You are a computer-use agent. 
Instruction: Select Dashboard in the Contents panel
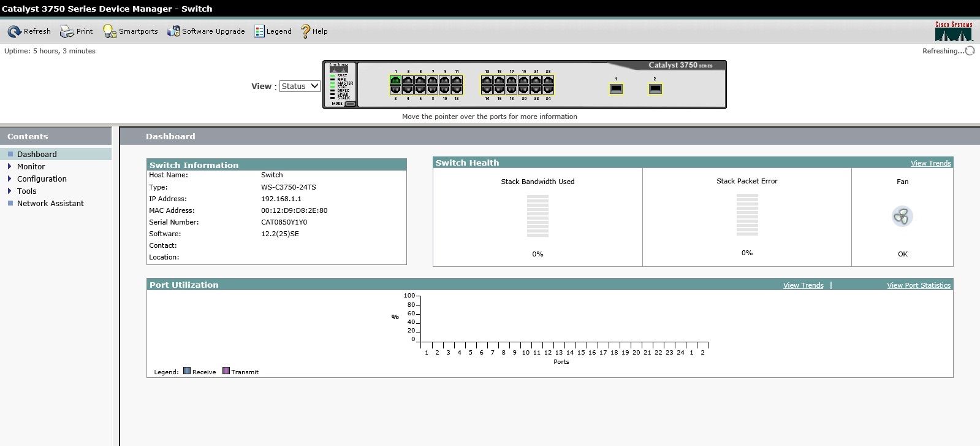tap(37, 155)
